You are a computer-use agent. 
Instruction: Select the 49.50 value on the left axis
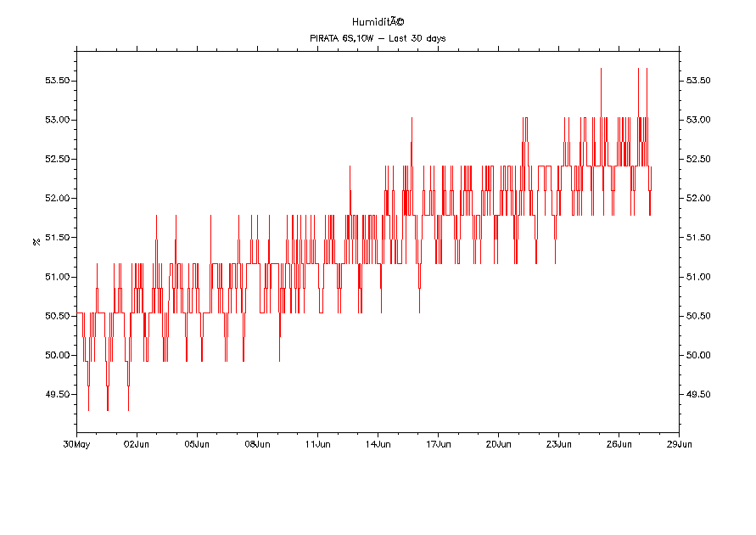coord(57,394)
